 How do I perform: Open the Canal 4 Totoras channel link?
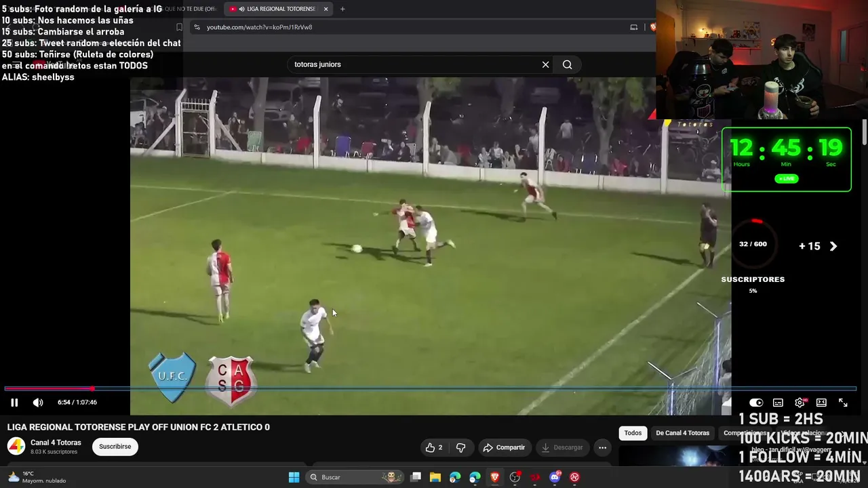(x=56, y=443)
